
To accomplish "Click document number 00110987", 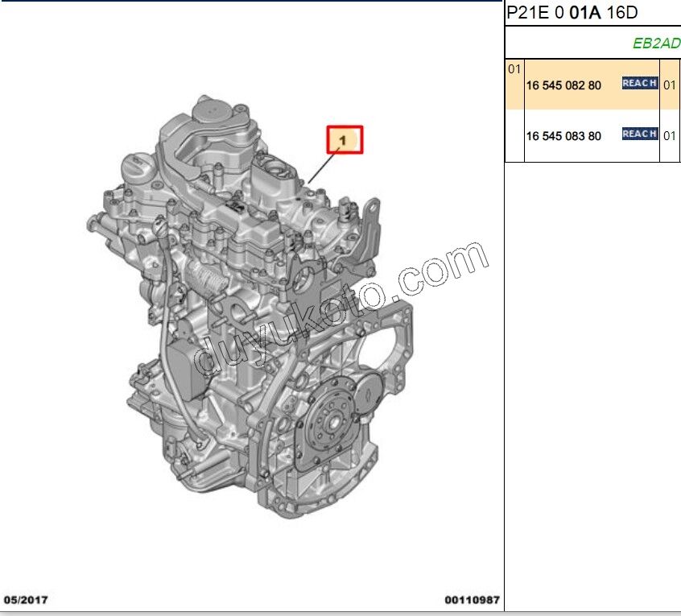I will click(470, 598).
